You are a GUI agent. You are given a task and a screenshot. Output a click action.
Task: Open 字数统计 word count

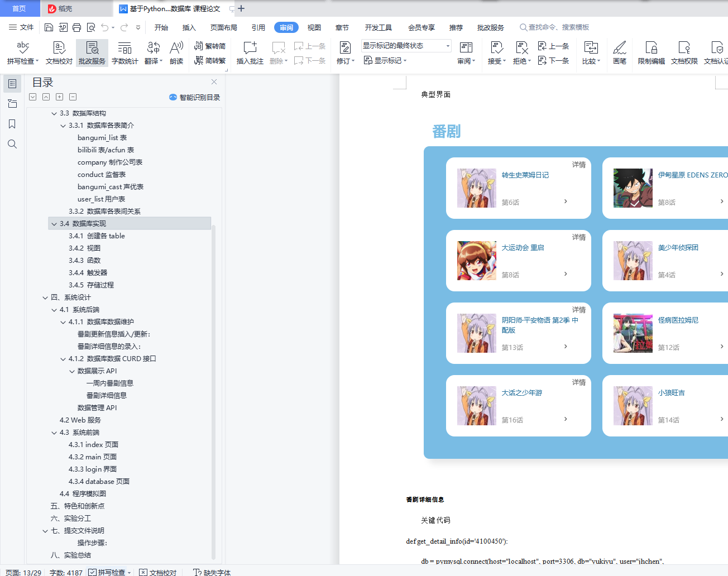(x=125, y=53)
